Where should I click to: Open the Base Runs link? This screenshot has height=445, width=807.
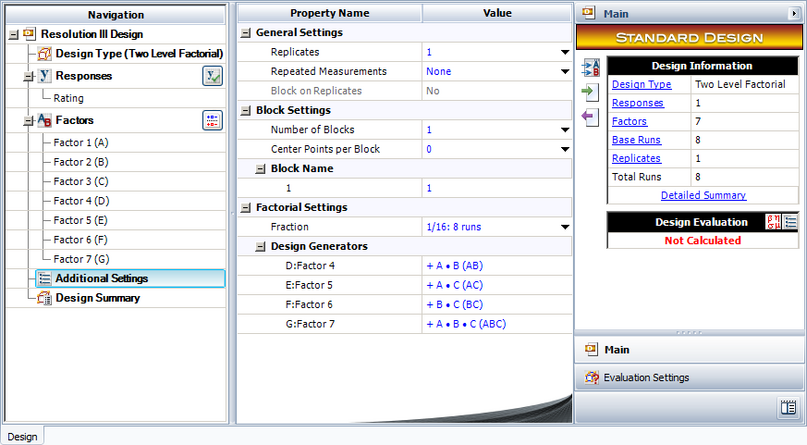[x=636, y=140]
